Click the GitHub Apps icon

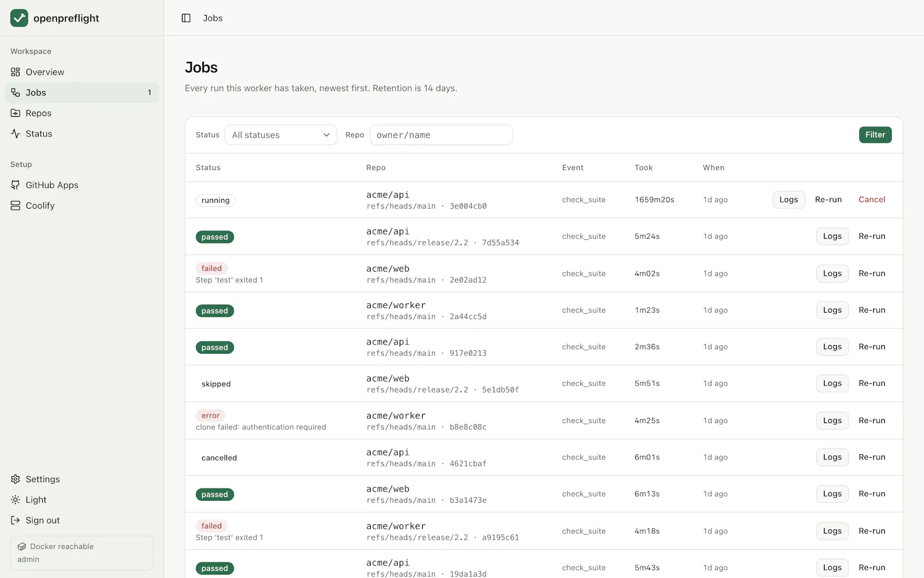[x=16, y=185]
